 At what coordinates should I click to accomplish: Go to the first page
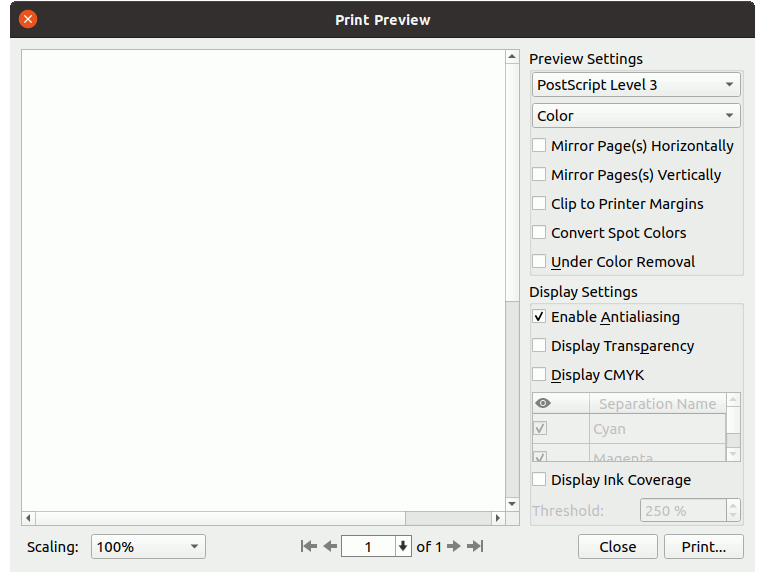point(309,546)
